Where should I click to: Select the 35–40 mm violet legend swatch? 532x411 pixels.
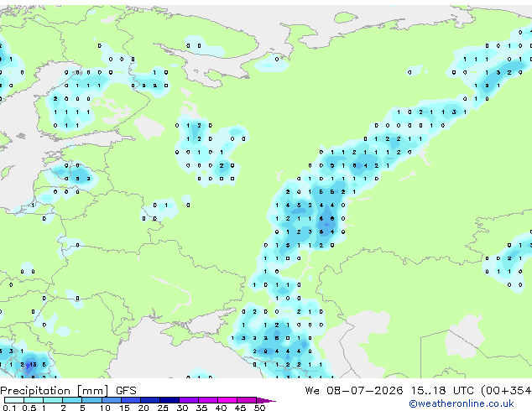[207, 400]
